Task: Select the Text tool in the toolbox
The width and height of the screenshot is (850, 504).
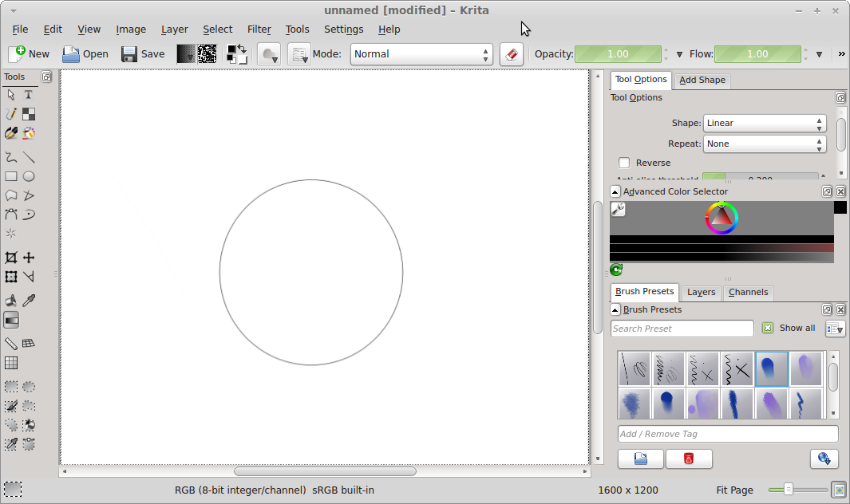Action: (x=29, y=95)
